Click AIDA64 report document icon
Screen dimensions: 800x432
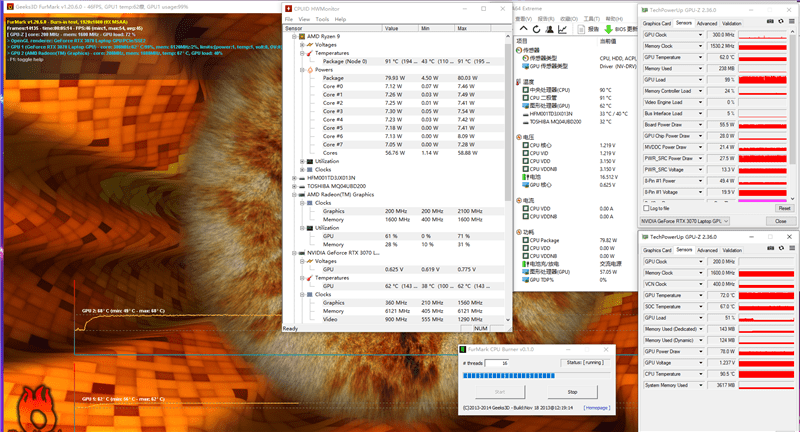click(x=581, y=29)
